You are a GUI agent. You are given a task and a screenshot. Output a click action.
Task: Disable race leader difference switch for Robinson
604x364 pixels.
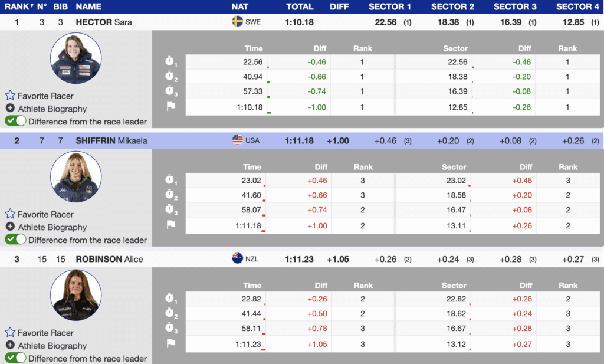pos(16,358)
